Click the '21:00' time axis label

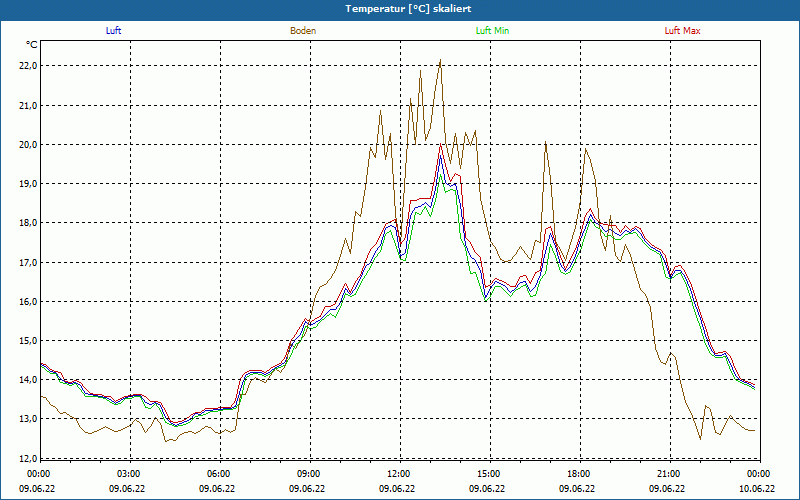[x=668, y=474]
